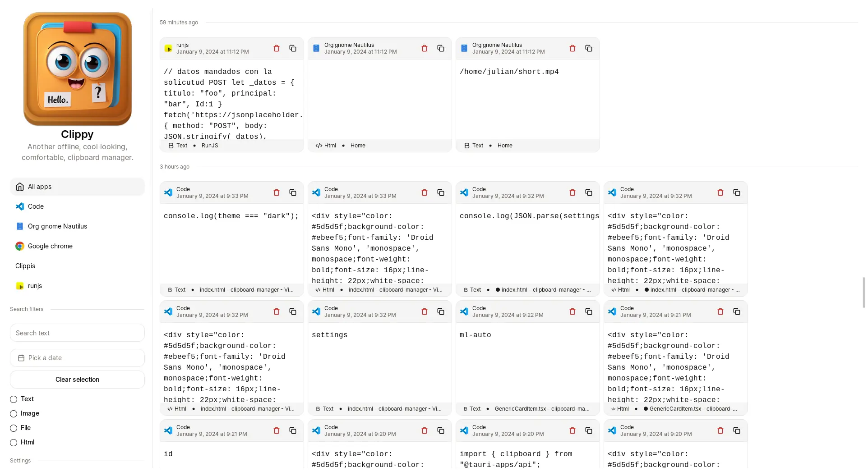
Task: Open the /home/julian/short.mp4 clip text
Action: 509,72
